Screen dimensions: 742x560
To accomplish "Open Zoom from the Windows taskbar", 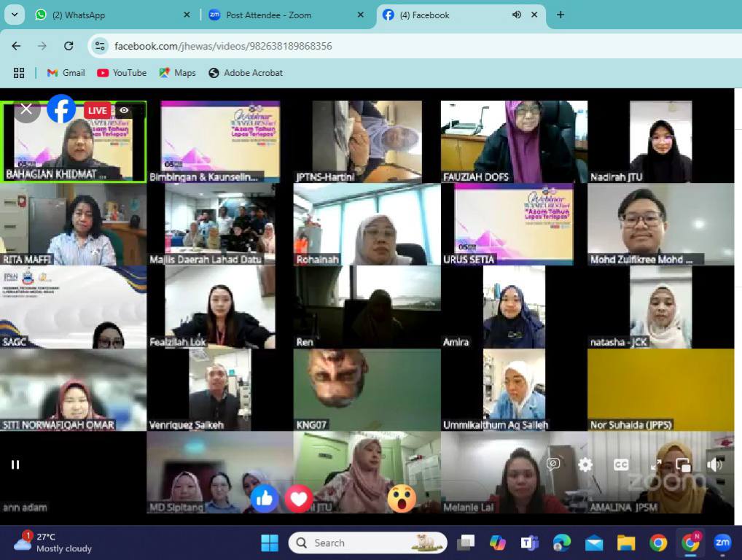I will click(722, 542).
